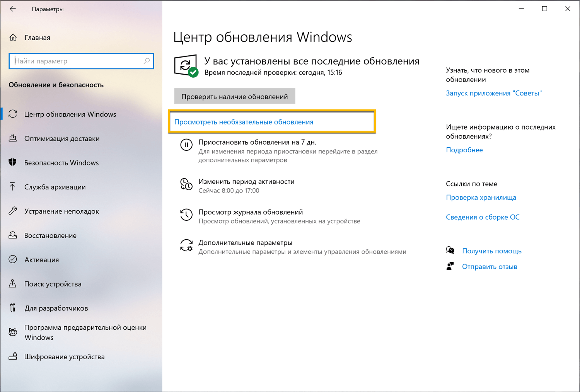Click the Windows Insider cat icon
This screenshot has height=392, width=580.
(13, 332)
